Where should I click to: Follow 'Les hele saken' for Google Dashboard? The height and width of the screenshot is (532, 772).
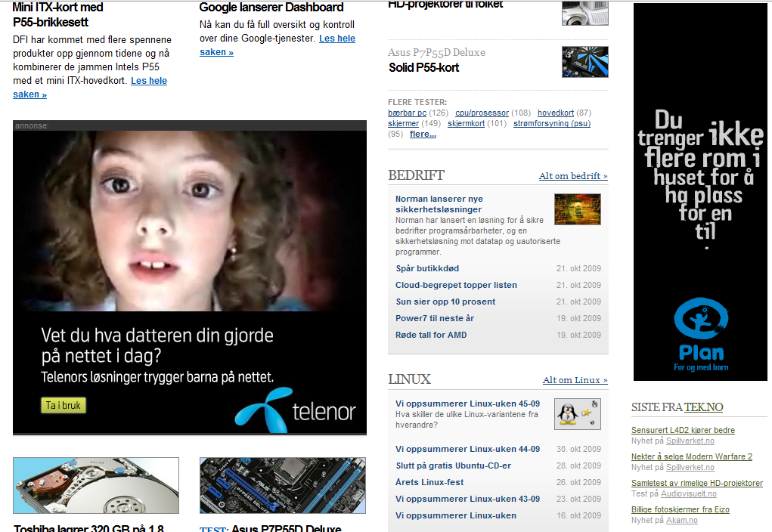(277, 45)
